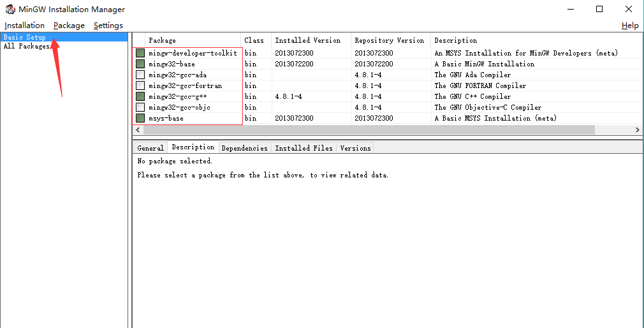
Task: Click the MinGW application icon in title bar
Action: pyautogui.click(x=10, y=9)
